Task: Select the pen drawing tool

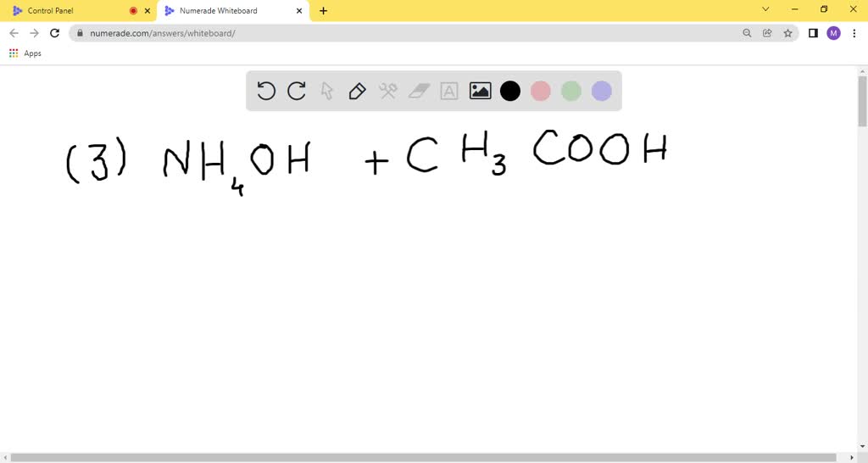Action: (x=357, y=91)
